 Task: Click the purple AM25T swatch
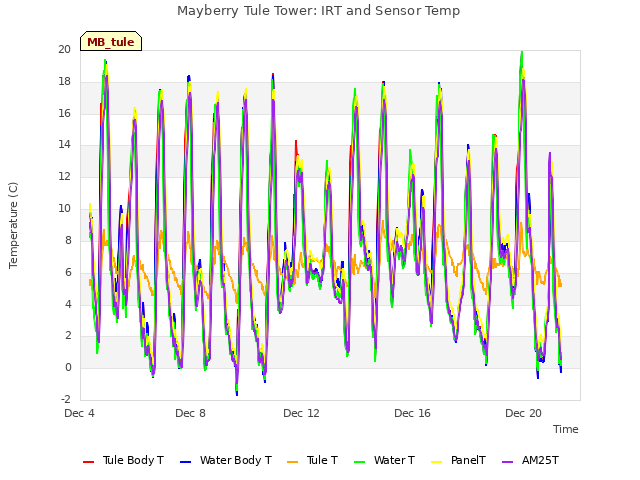(507, 462)
